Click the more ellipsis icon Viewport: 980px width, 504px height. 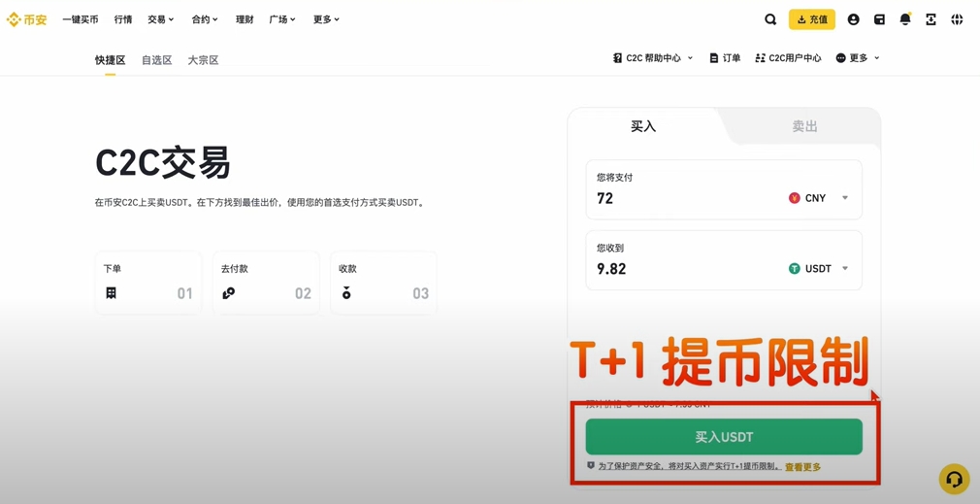[840, 57]
